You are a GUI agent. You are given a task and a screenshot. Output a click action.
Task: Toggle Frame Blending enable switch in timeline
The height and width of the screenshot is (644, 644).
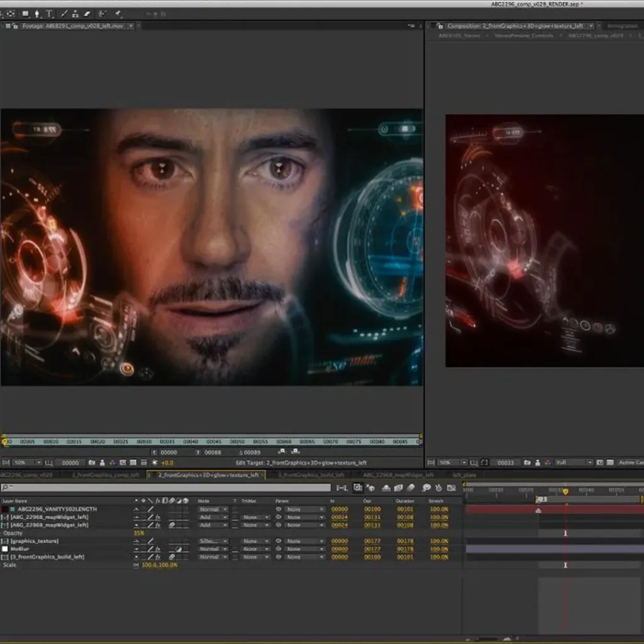(x=398, y=488)
